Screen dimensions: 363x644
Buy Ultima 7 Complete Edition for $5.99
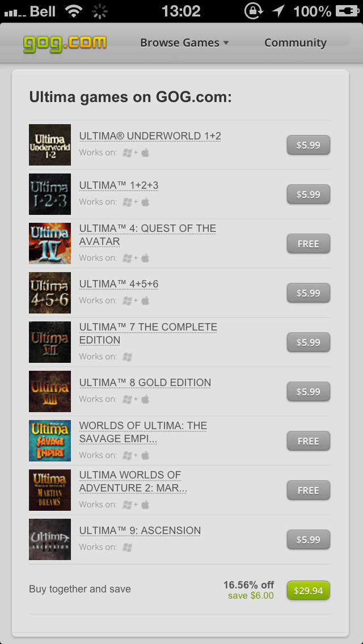(x=309, y=342)
